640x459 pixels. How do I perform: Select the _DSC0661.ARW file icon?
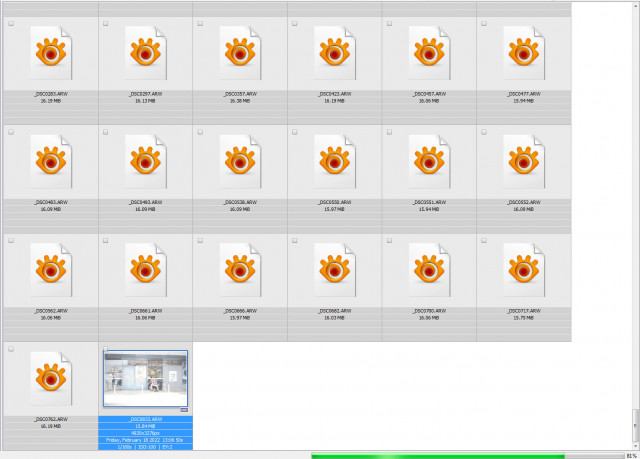[x=146, y=270]
